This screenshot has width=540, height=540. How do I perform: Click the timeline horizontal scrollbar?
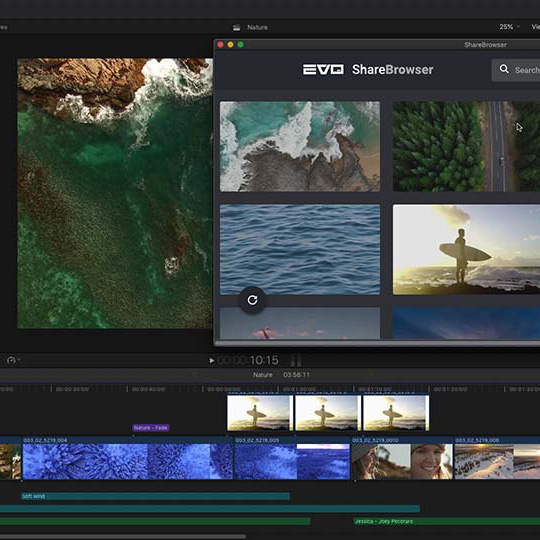(123, 536)
